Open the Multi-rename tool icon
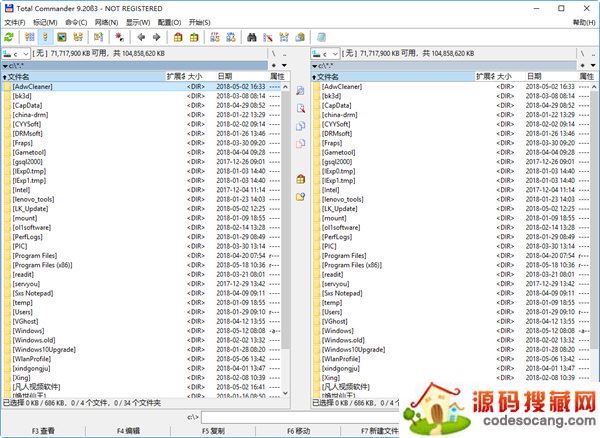 268,37
